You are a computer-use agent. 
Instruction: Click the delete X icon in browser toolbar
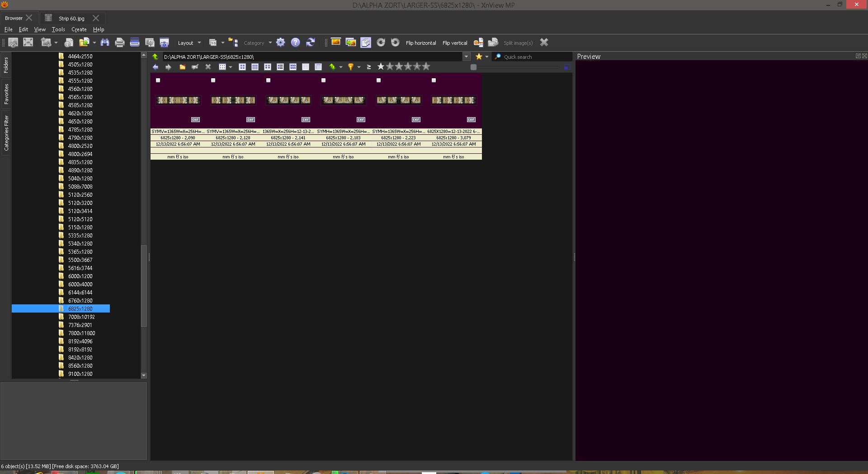(x=208, y=67)
